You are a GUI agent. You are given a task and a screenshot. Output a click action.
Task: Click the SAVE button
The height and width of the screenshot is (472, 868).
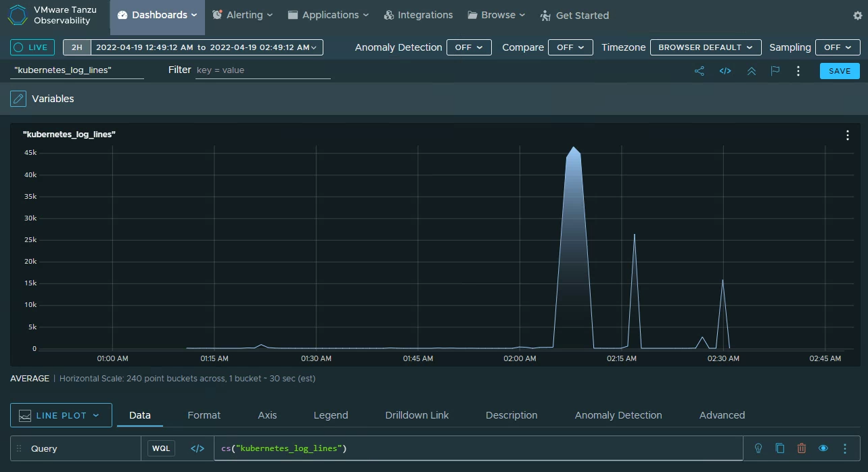pyautogui.click(x=840, y=71)
